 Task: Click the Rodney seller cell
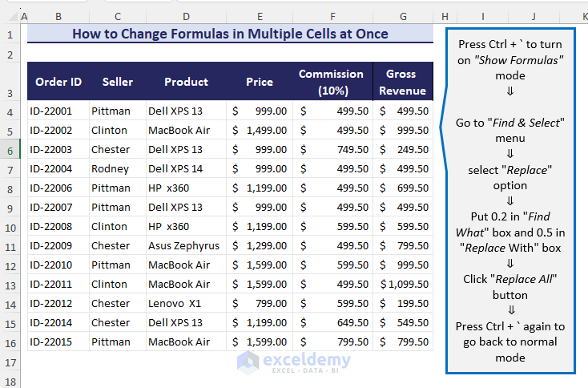coord(117,169)
